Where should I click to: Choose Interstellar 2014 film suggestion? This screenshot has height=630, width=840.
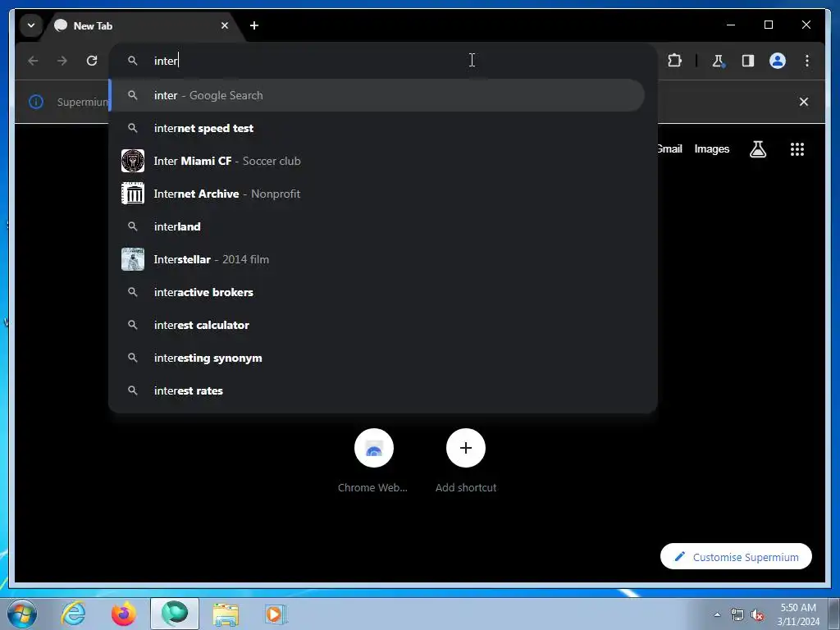pos(377,259)
